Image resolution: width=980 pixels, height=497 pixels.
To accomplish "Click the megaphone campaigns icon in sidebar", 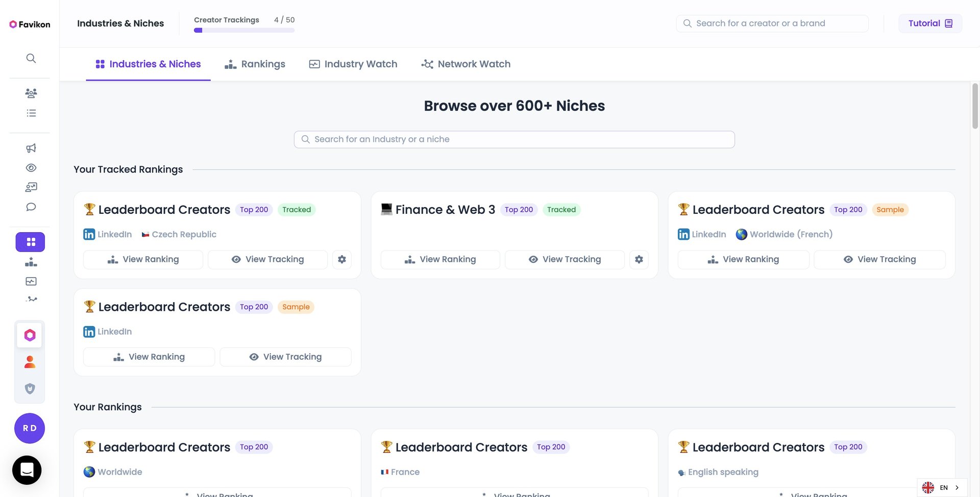I will click(31, 148).
